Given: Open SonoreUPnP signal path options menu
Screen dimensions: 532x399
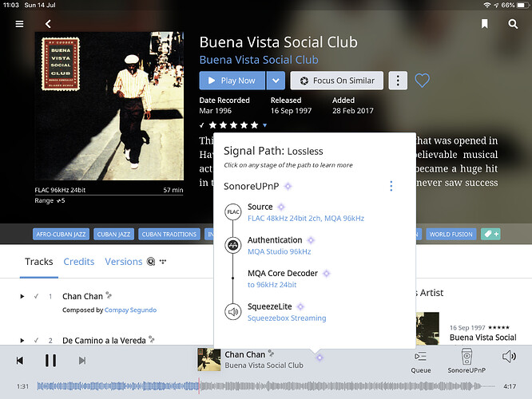Looking at the screenshot, I should [391, 186].
